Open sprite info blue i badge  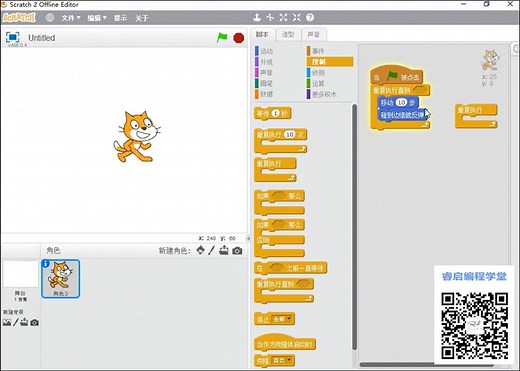[x=46, y=264]
